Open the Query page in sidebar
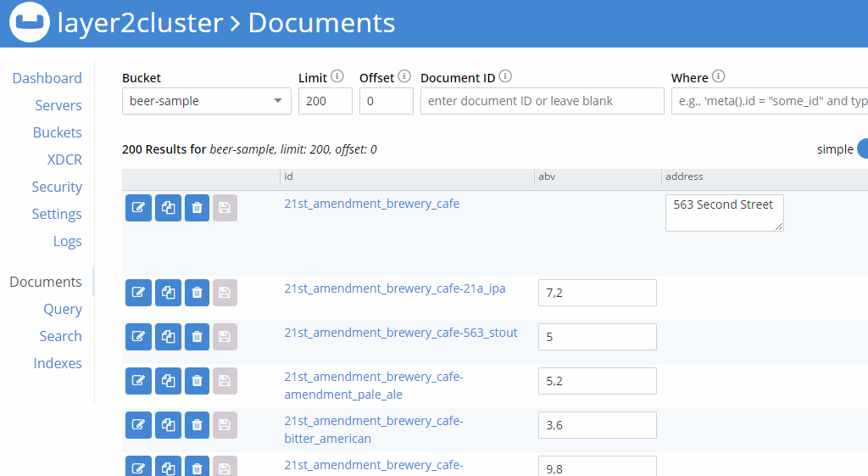868x476 pixels. (x=63, y=309)
